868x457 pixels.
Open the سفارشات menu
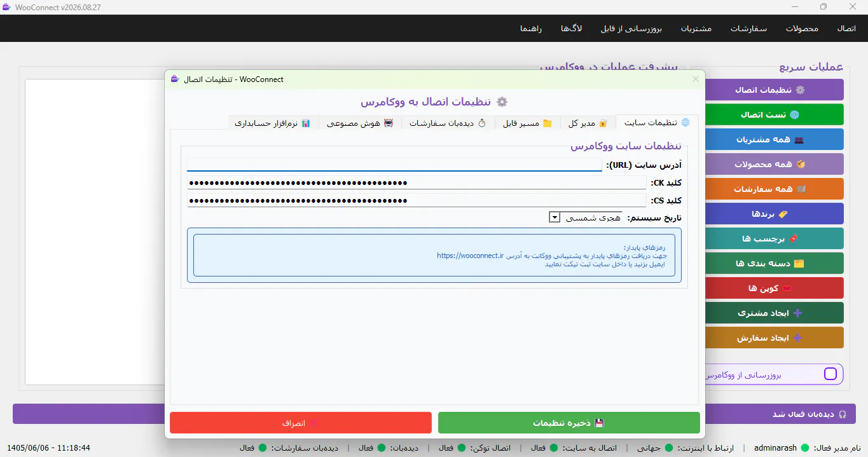748,29
